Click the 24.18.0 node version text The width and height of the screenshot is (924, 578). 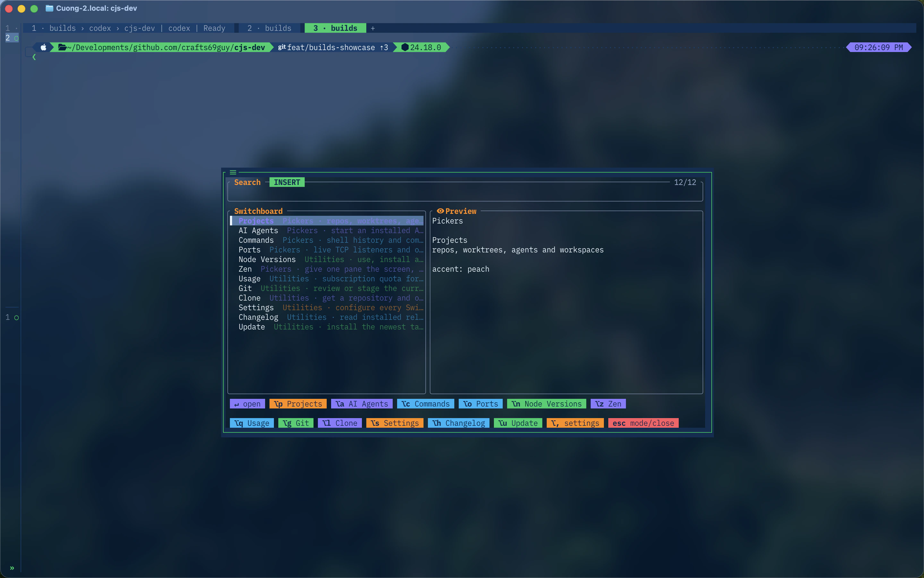click(426, 48)
